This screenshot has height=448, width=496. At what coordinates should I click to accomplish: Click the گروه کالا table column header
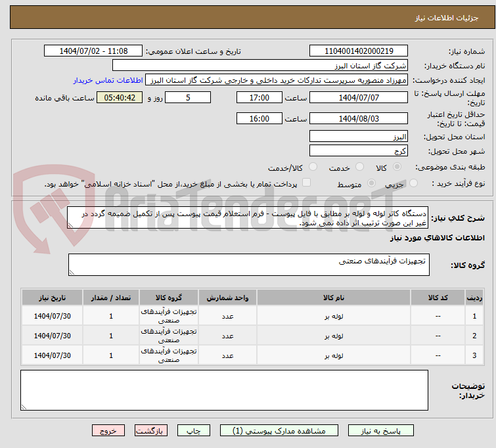click(169, 298)
